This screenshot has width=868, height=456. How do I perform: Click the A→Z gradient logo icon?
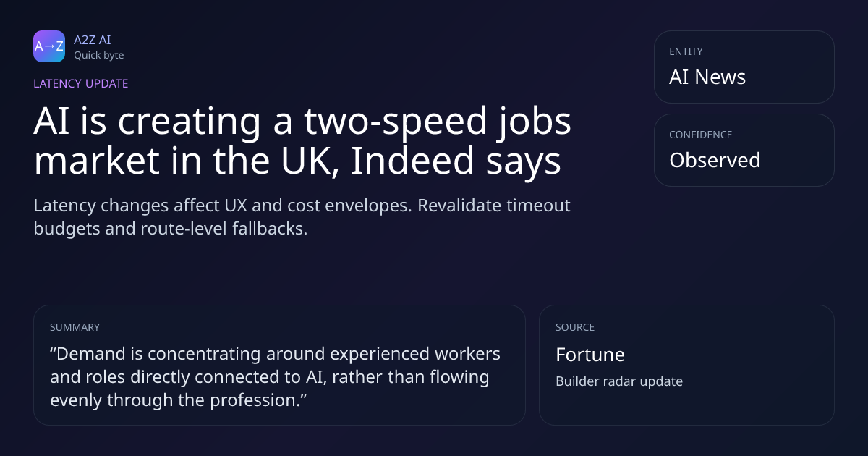point(49,46)
